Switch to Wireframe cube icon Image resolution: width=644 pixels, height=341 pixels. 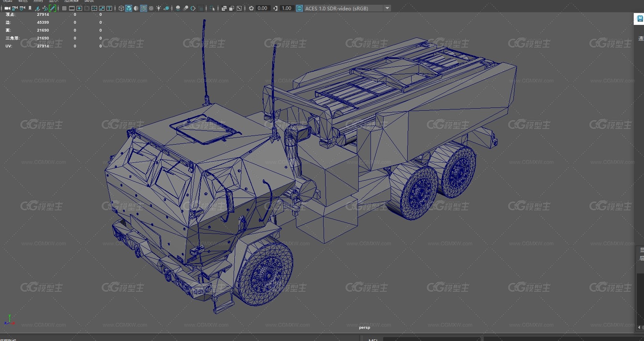[121, 8]
